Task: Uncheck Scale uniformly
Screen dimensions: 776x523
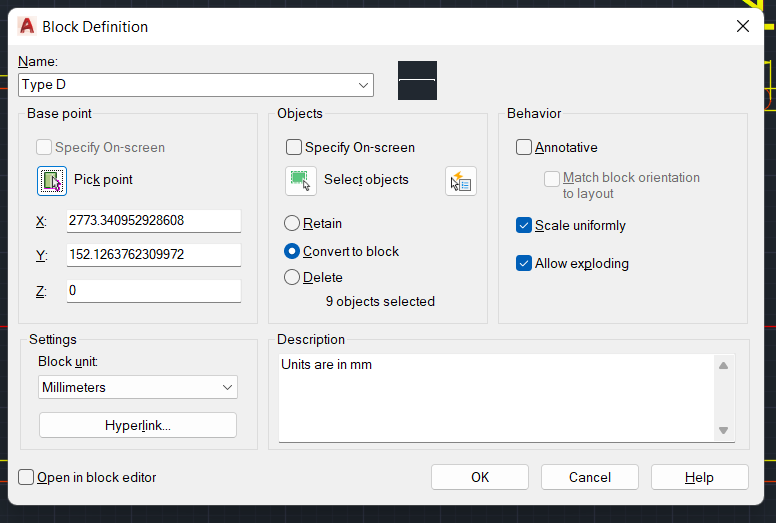Action: point(524,225)
